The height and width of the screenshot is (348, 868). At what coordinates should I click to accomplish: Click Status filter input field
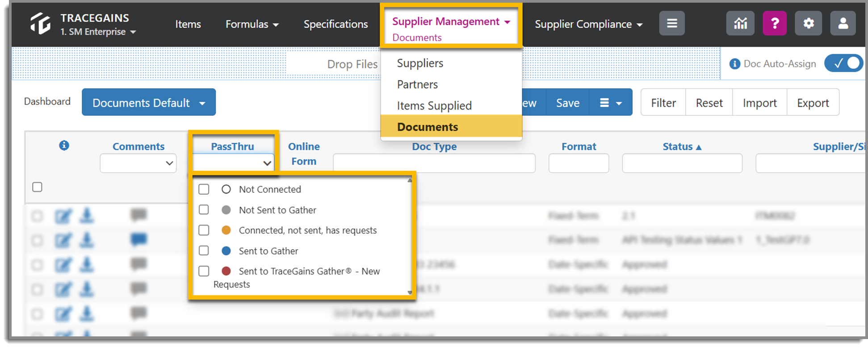coord(682,163)
